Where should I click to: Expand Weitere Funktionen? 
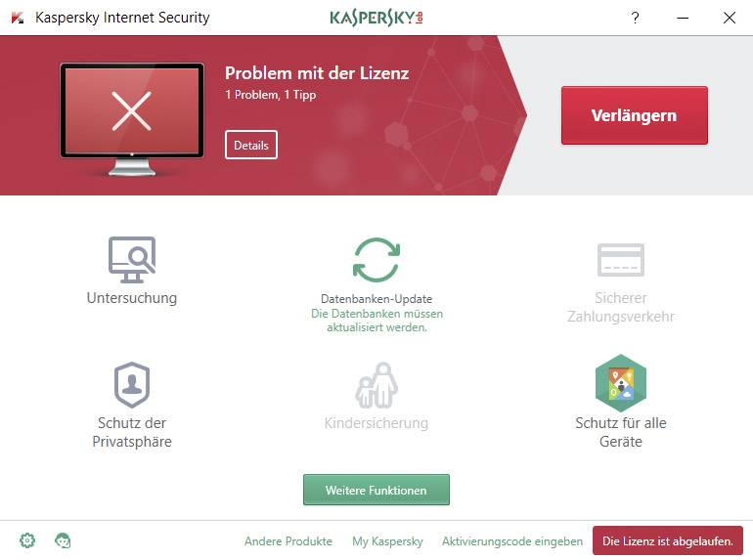[376, 490]
